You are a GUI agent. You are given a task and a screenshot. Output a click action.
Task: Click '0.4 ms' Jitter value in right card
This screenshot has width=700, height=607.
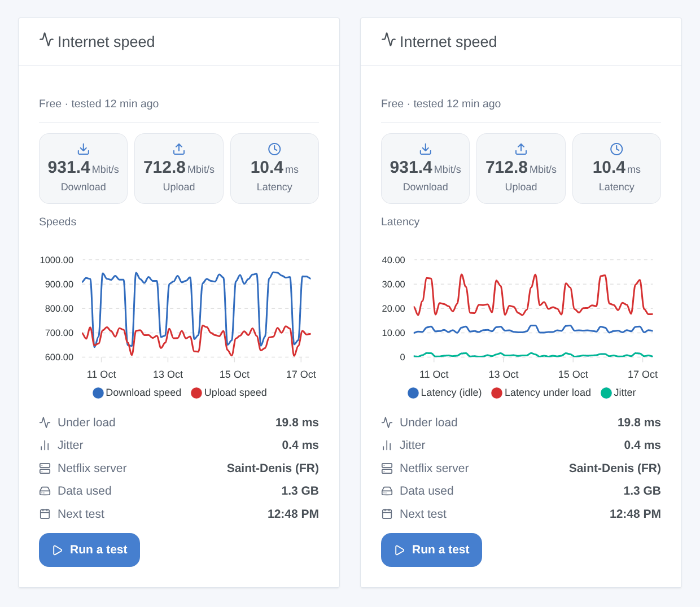642,445
